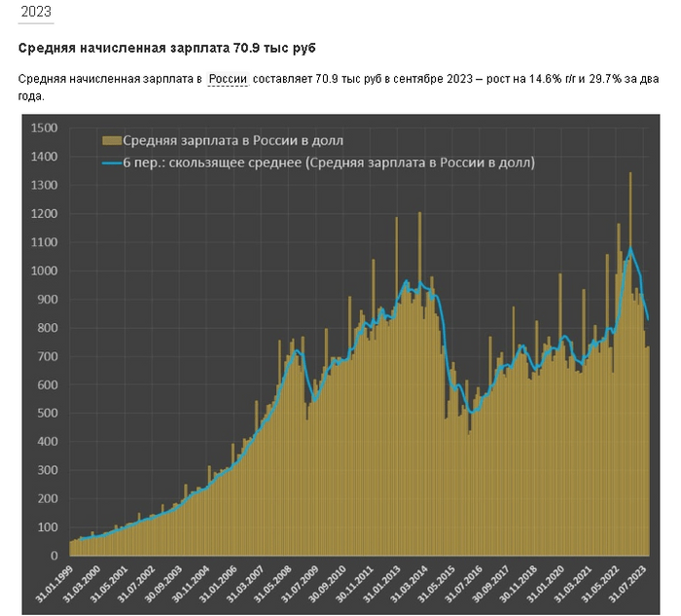Click the blue moving average legend line
681x616 pixels.
[113, 163]
